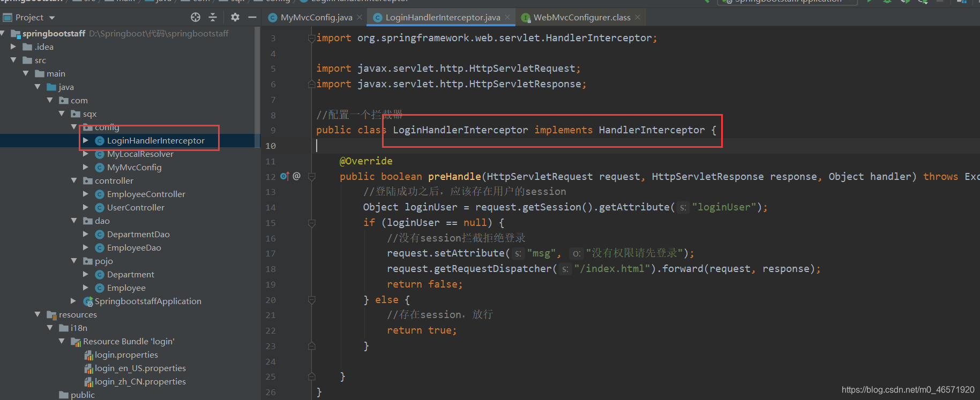980x400 pixels.
Task: Collapse the i18n folder arrow
Action: click(x=50, y=328)
